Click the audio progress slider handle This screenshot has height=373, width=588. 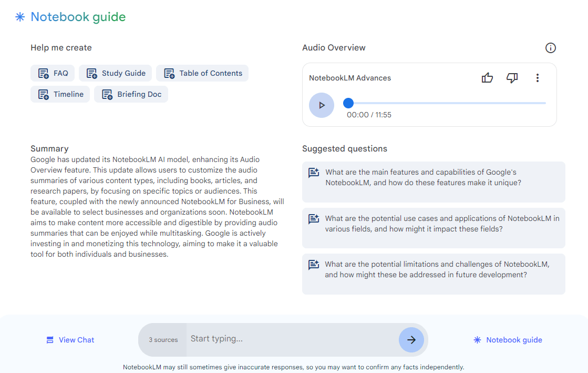point(348,103)
